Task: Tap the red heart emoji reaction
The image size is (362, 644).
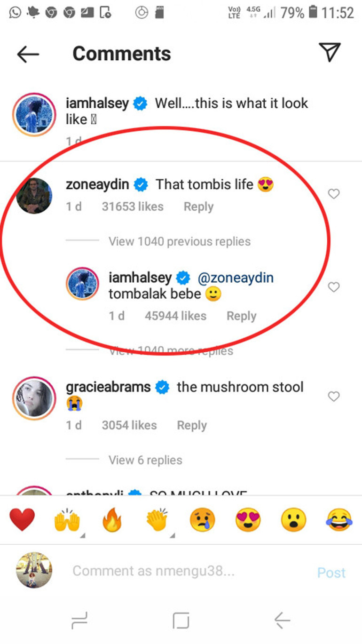Action: [22, 519]
